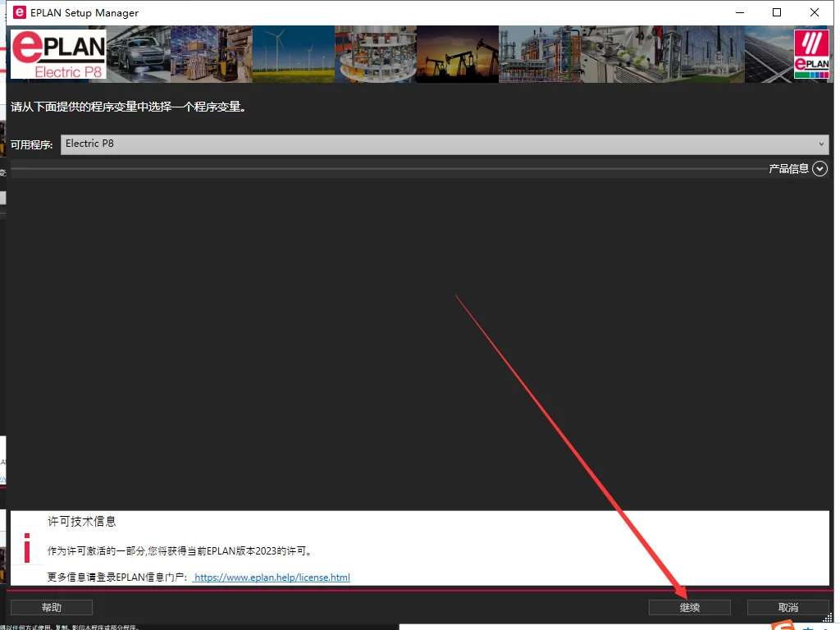Minimize the EPLAN Setup Manager window
Image resolution: width=840 pixels, height=630 pixels.
coord(739,12)
